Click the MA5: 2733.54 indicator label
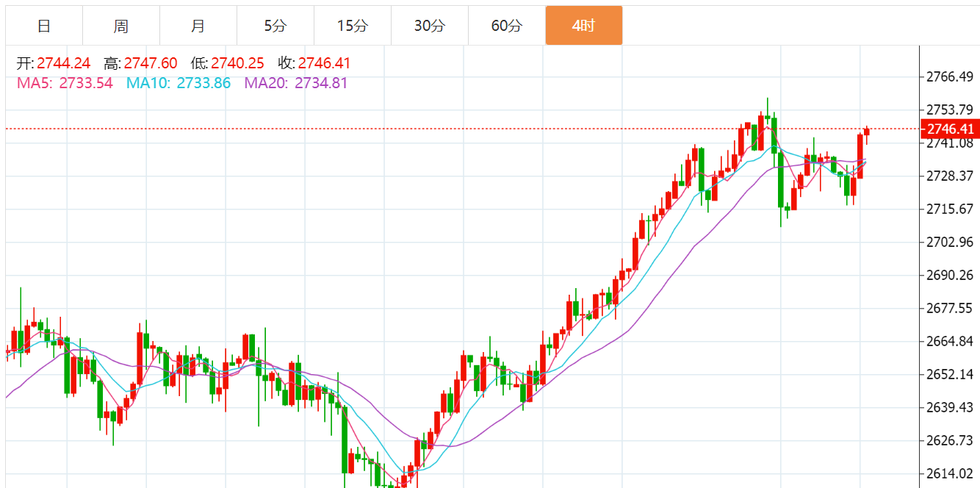 [65, 83]
